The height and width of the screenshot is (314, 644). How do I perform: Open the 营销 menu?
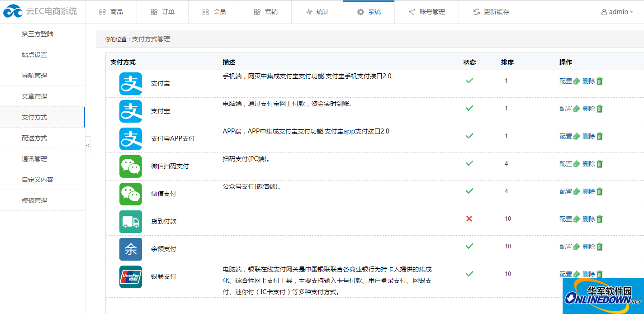coord(265,12)
